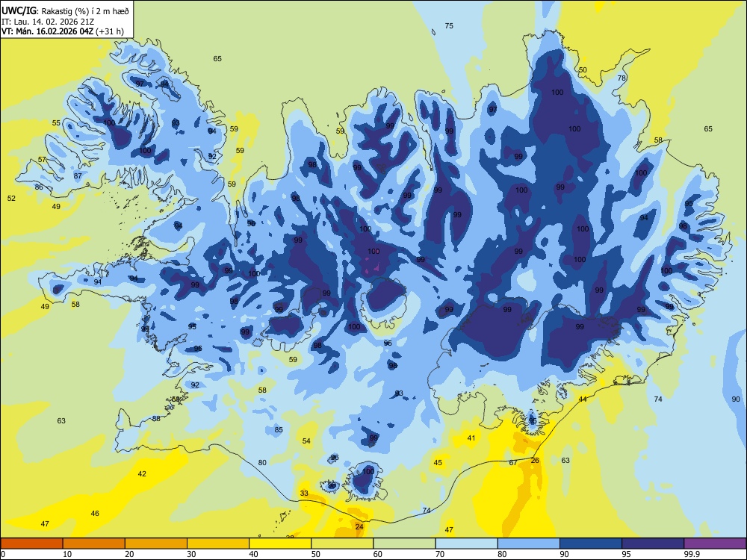This screenshot has width=747, height=560.
Task: Click the map value '41' in the yellow area
Action: [471, 438]
